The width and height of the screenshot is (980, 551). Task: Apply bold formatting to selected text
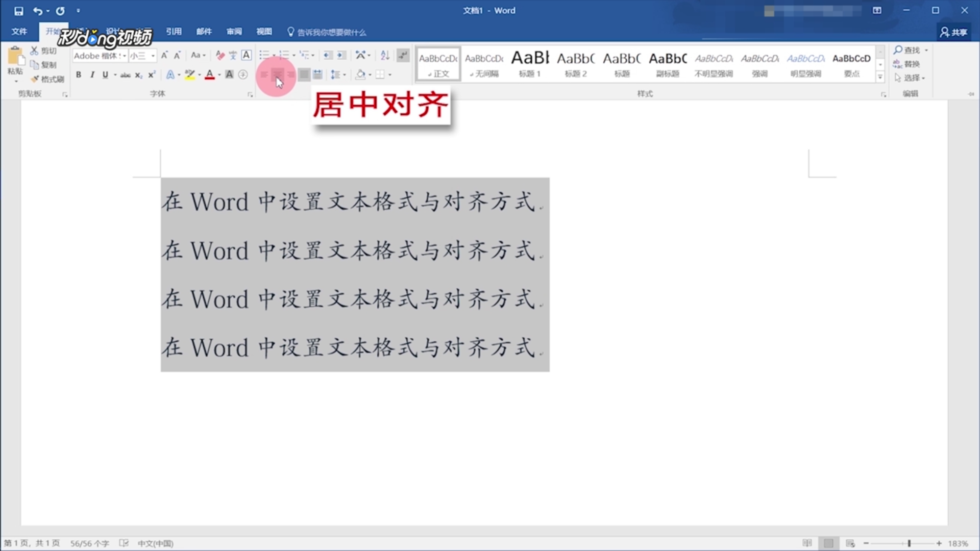click(79, 74)
